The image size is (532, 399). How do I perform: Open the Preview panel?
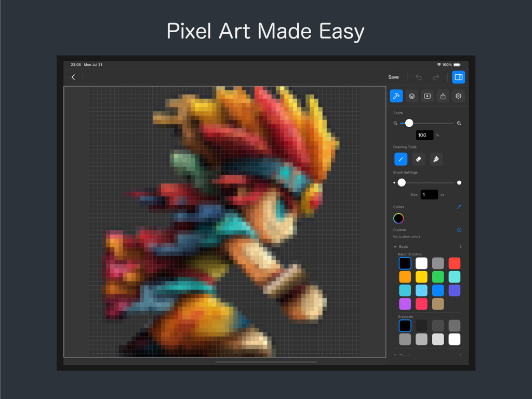427,96
